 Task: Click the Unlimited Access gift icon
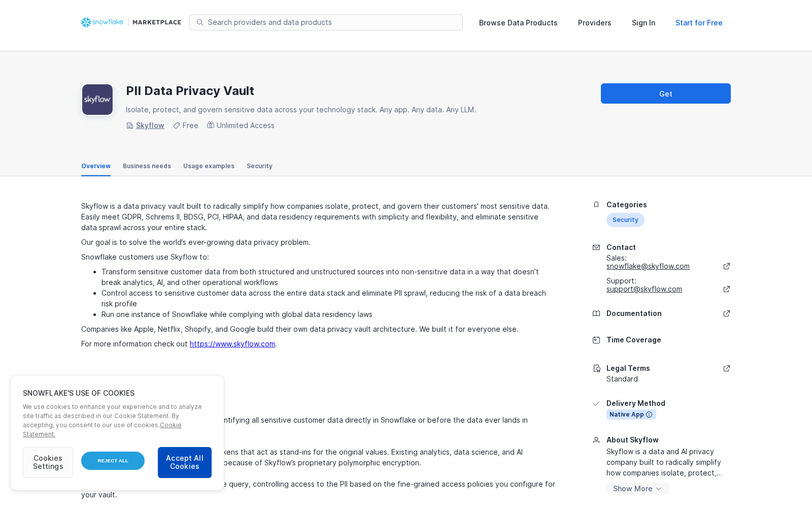click(x=211, y=125)
